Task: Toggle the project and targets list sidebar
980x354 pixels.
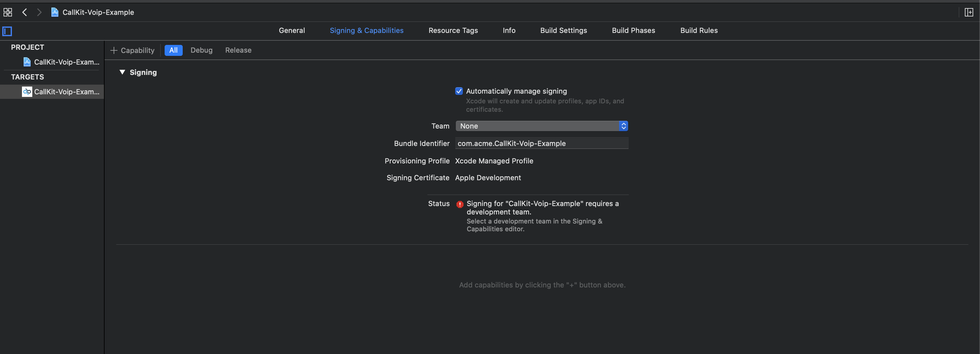Action: (x=7, y=31)
